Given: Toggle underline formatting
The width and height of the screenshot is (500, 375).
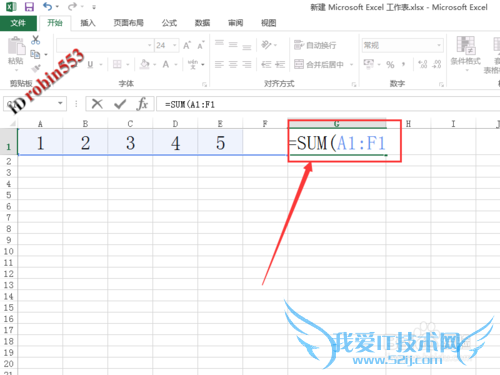Looking at the screenshot, I should [x=90, y=64].
